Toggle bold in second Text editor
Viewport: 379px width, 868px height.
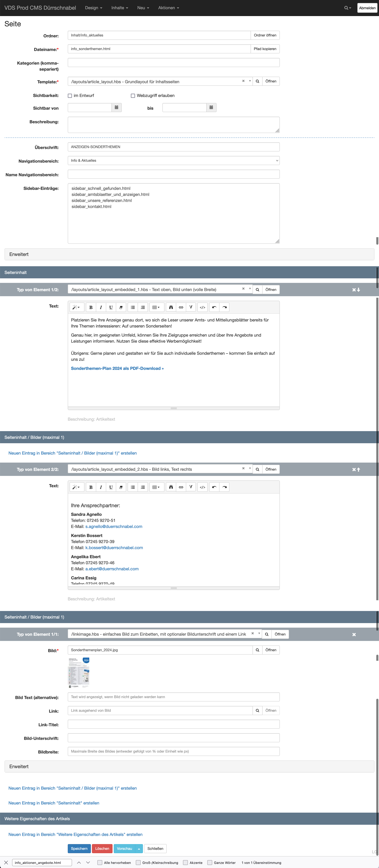(x=91, y=487)
